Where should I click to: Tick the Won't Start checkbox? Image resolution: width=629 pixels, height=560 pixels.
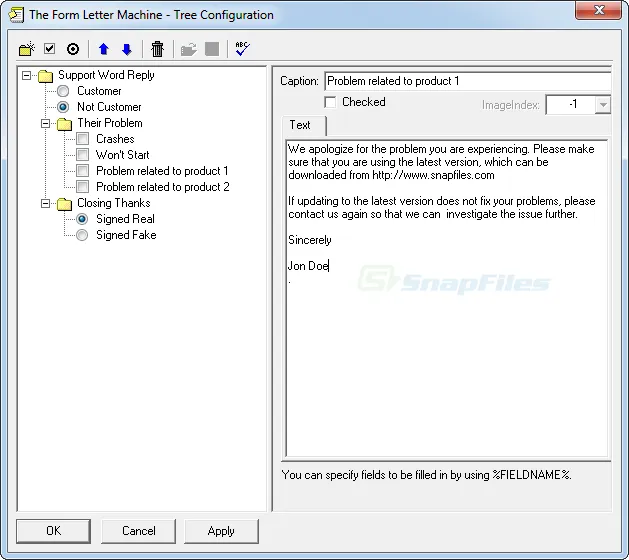[83, 155]
